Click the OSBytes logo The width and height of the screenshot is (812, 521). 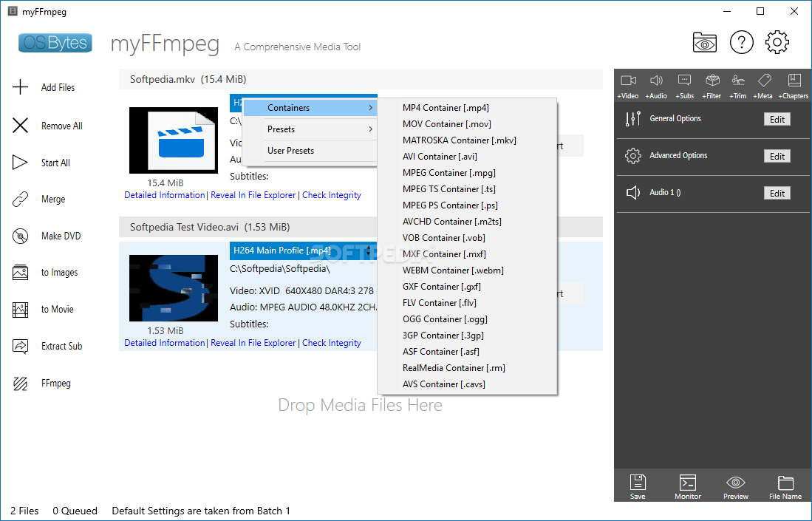point(55,43)
